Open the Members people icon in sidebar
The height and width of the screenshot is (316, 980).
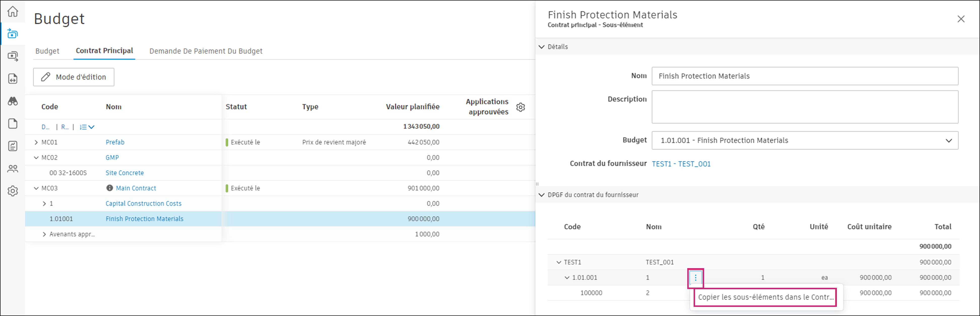pos(13,169)
